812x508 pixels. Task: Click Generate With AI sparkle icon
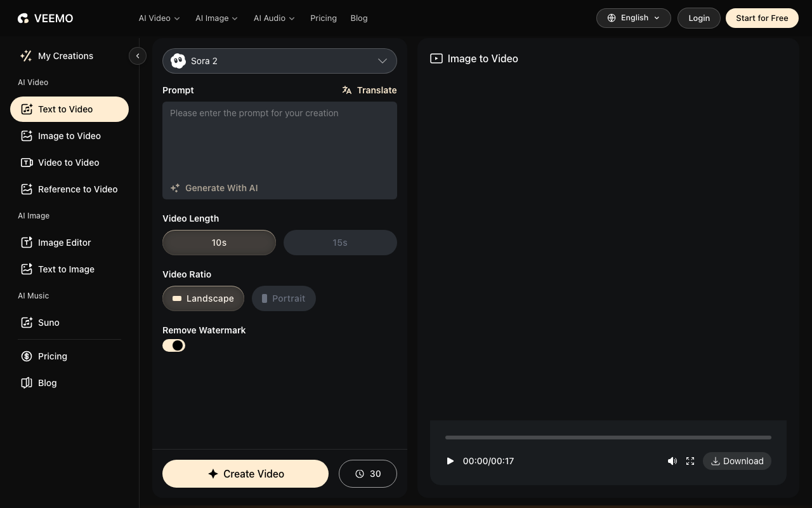click(x=175, y=188)
